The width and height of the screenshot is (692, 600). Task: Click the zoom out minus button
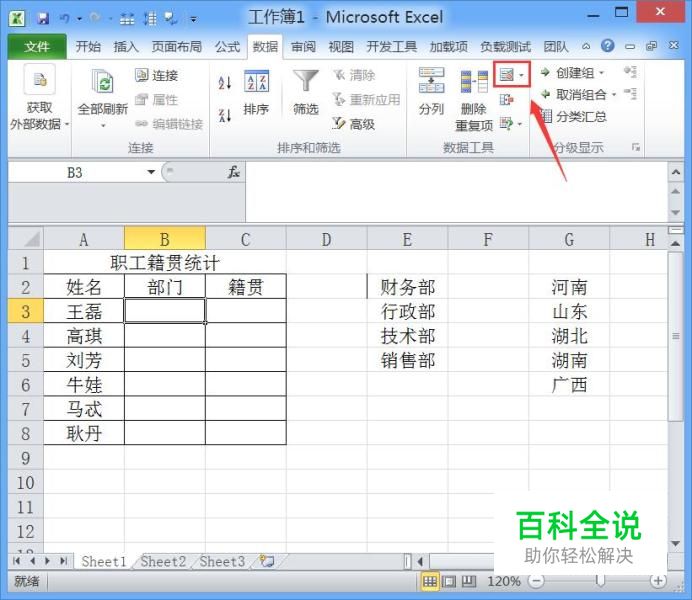(x=536, y=581)
